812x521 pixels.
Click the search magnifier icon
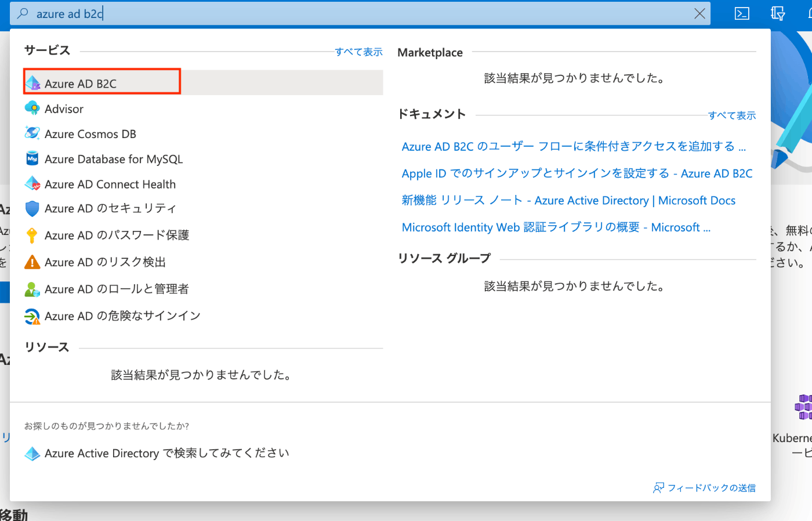tap(23, 13)
